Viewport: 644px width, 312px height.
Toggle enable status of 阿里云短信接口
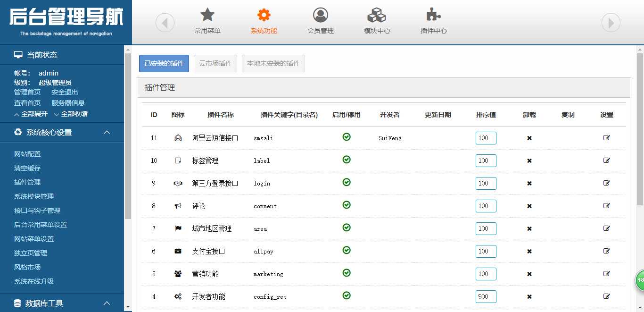click(347, 137)
